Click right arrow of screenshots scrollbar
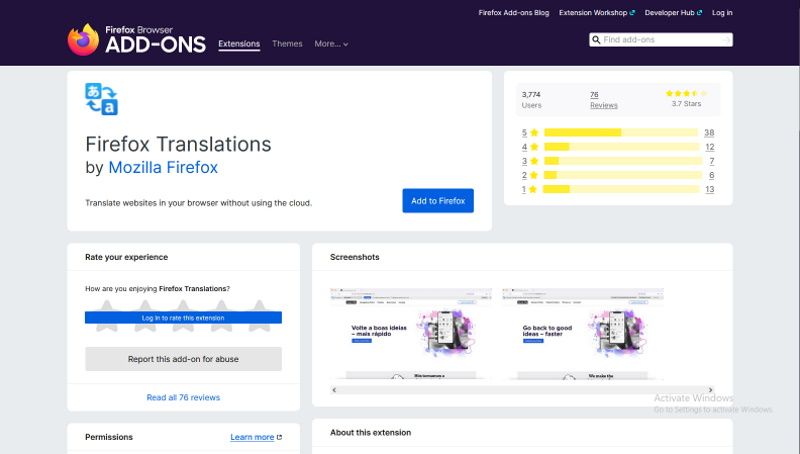This screenshot has width=800, height=454. pyautogui.click(x=710, y=390)
